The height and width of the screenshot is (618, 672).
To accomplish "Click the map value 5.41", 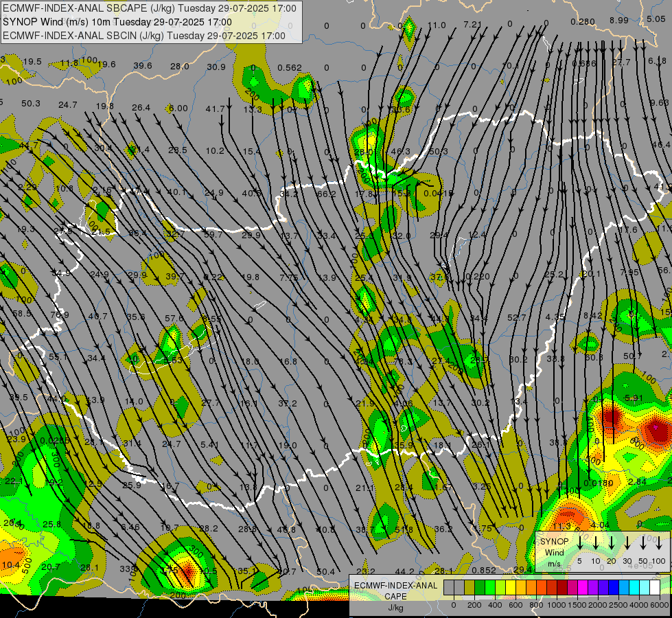I will (x=209, y=444).
